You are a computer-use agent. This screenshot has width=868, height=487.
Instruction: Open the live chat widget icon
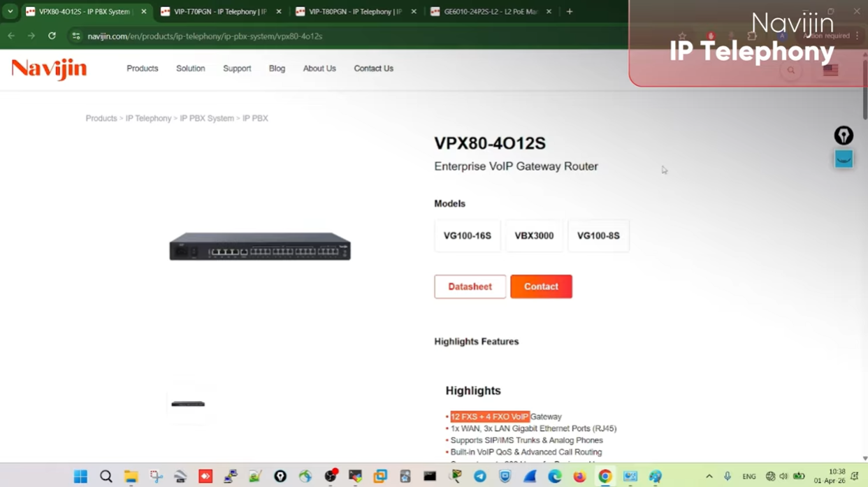(844, 159)
